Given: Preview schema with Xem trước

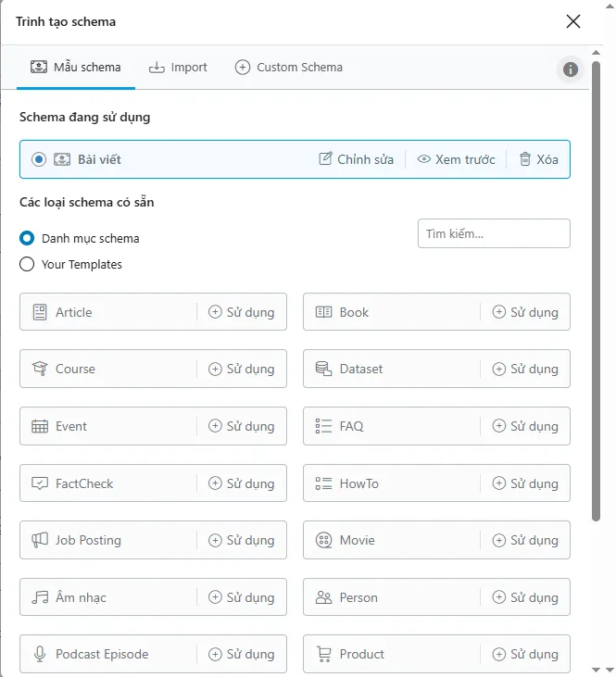Looking at the screenshot, I should pyautogui.click(x=456, y=159).
